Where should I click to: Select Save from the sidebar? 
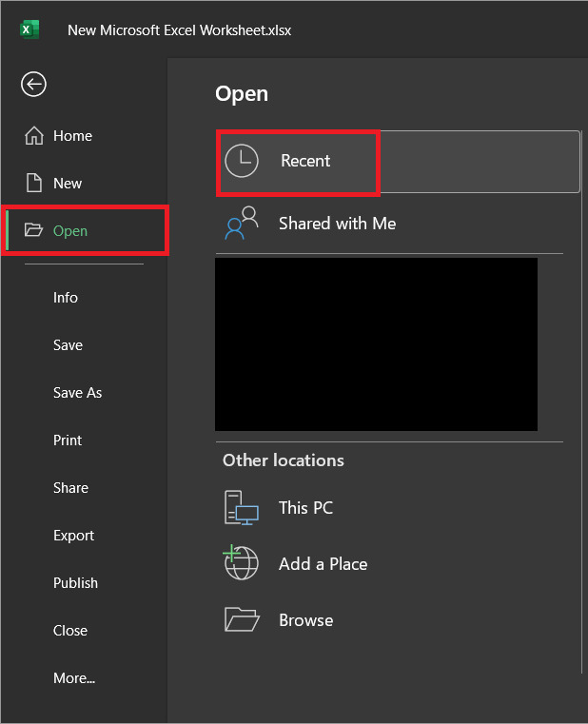[x=68, y=345]
